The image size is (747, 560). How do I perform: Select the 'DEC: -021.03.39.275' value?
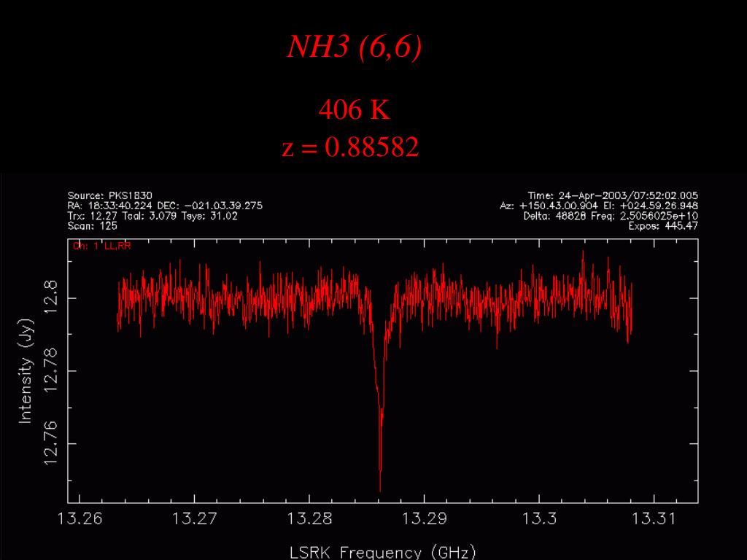(209, 206)
